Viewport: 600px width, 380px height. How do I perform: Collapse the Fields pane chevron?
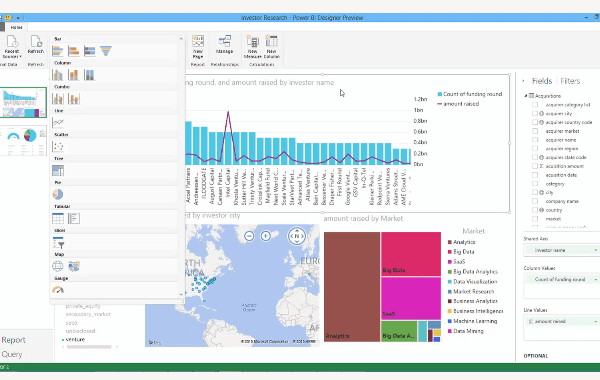tap(523, 81)
